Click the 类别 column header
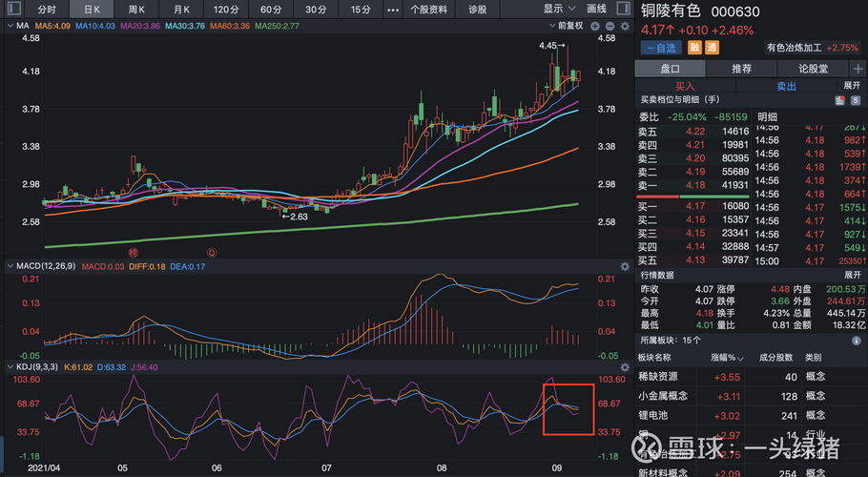This screenshot has width=868, height=477. [813, 358]
